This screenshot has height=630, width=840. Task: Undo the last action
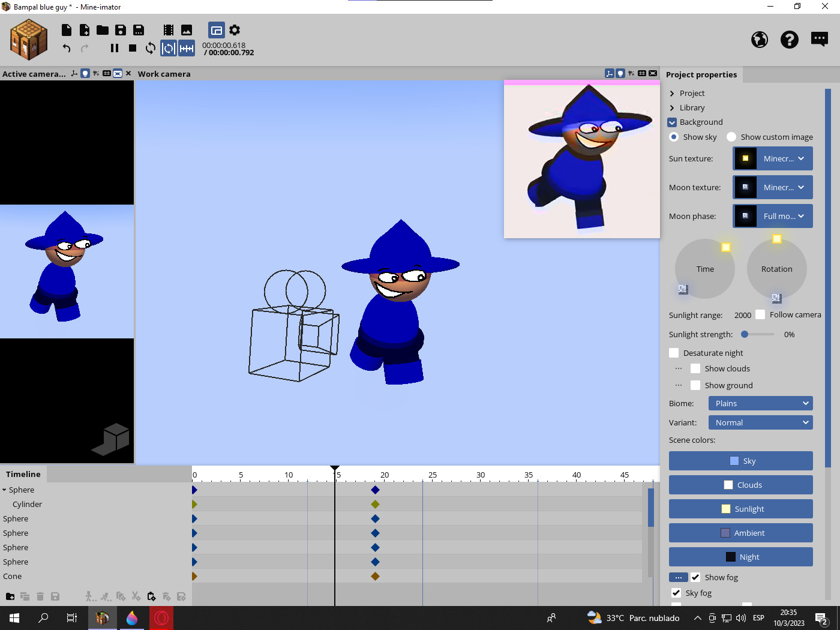(66, 49)
